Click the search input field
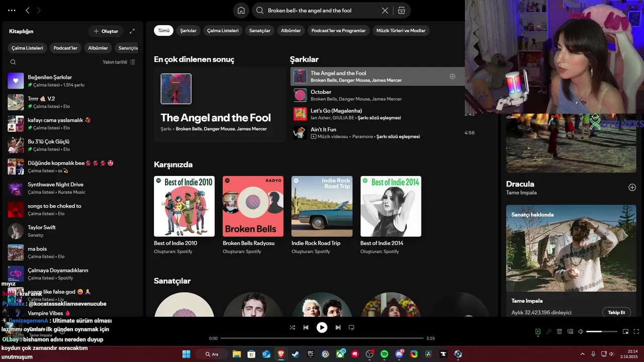 (322, 11)
